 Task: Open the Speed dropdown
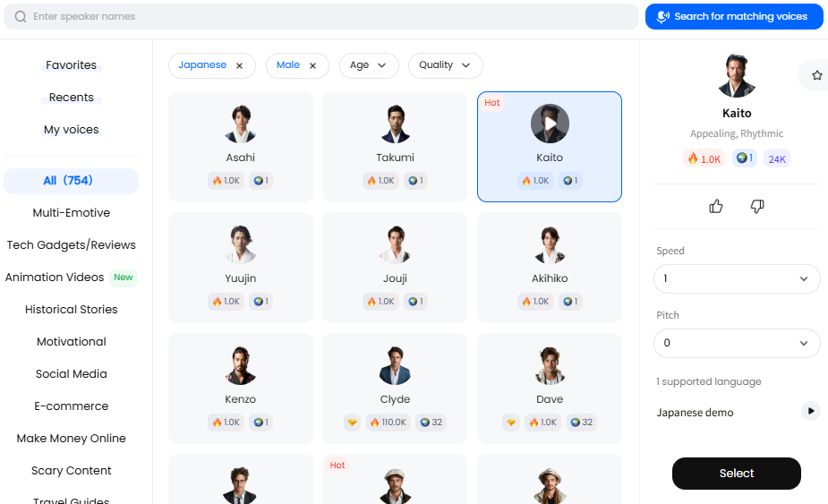pyautogui.click(x=737, y=279)
